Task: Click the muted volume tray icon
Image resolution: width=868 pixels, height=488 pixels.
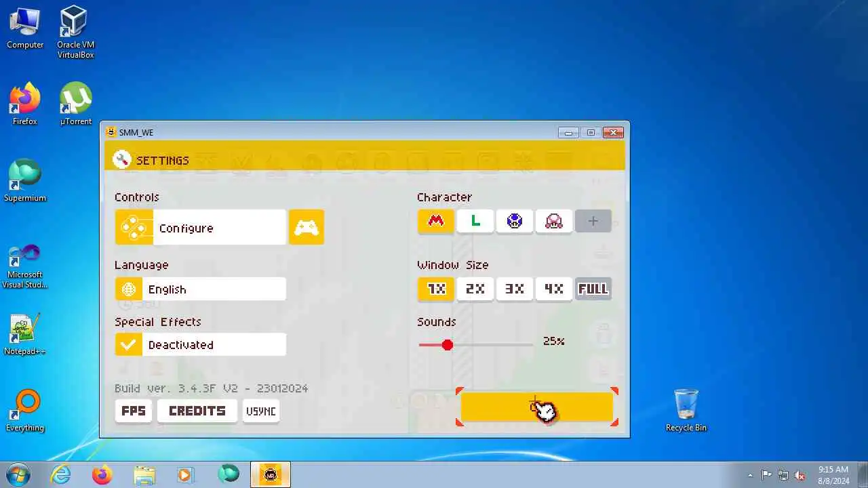Action: point(800,475)
